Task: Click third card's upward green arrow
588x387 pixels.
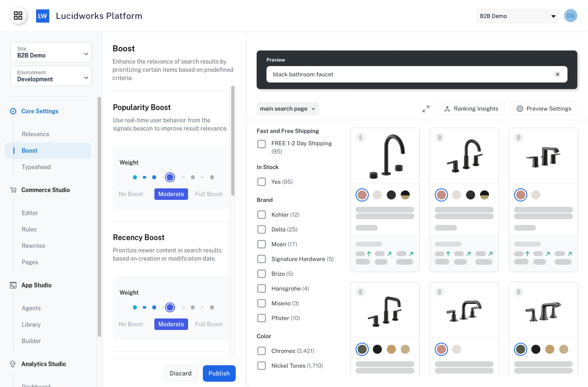Action: pyautogui.click(x=528, y=254)
